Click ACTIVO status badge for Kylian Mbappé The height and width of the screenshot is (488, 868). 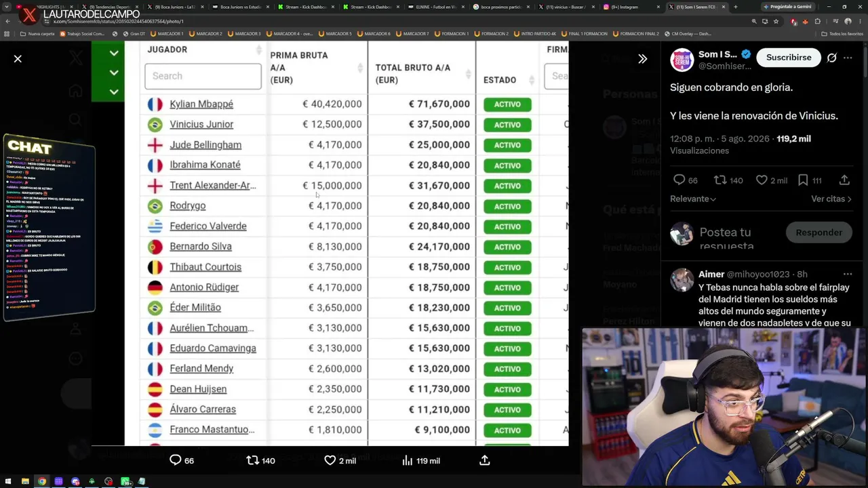[507, 104]
